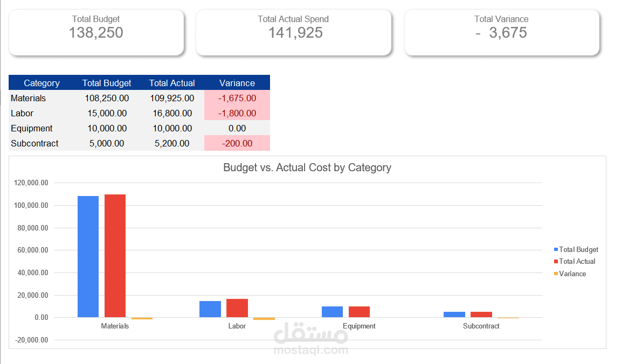Select the Total Variance KPI card
This screenshot has height=364, width=622.
point(502,32)
